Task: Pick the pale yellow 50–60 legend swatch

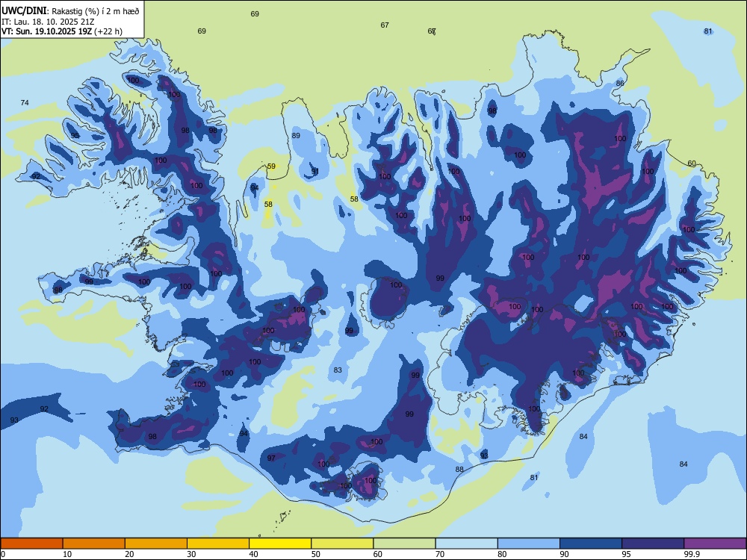Action: point(342,544)
